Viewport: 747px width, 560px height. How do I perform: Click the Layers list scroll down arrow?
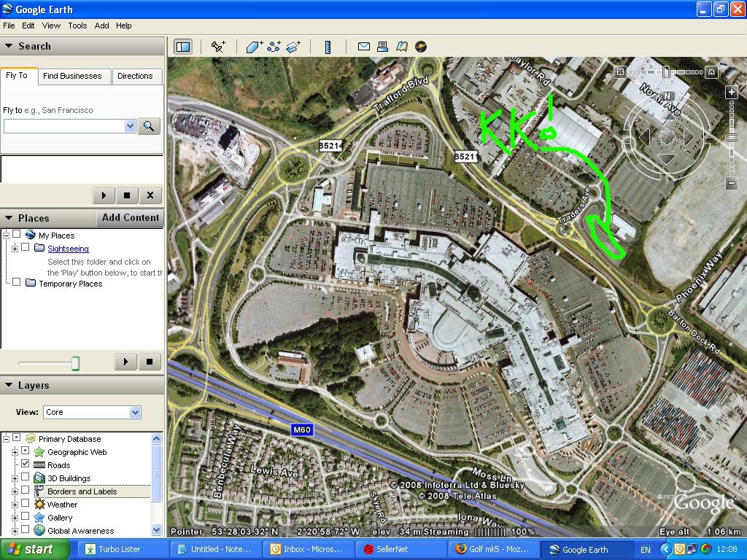click(156, 530)
